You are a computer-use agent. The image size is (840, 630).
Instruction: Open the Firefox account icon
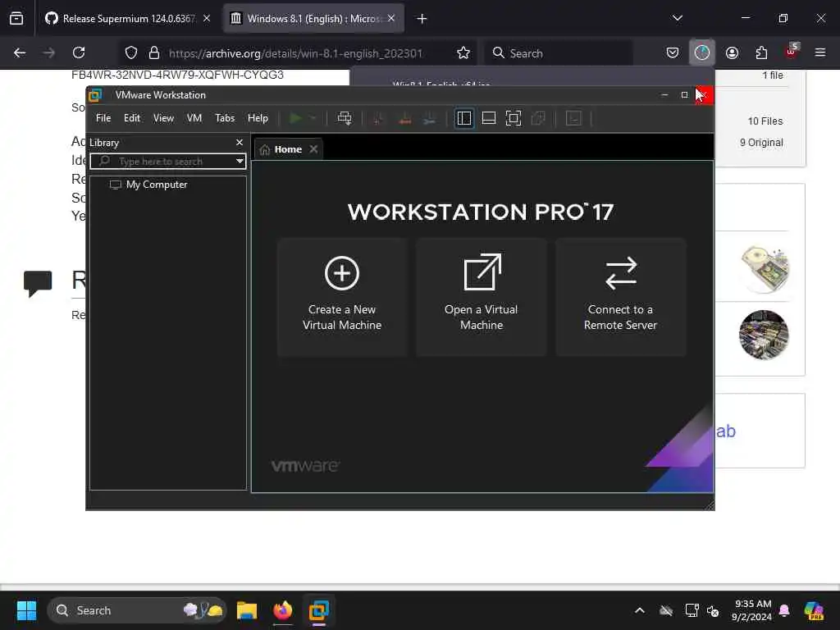[732, 52]
